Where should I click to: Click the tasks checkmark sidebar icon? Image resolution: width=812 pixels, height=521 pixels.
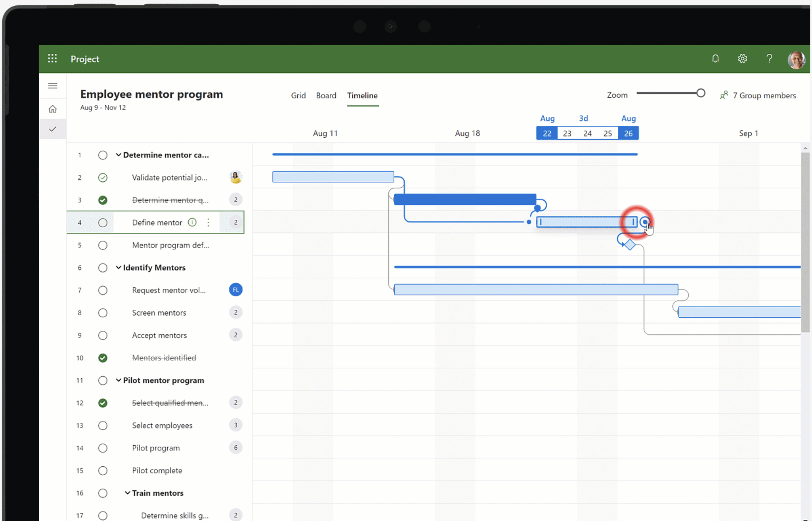52,129
